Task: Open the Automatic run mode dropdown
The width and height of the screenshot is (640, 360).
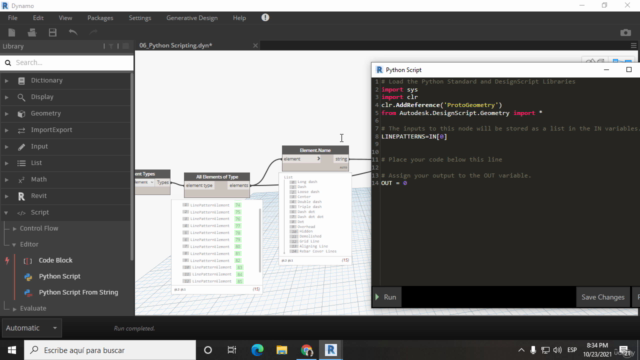Action: pos(31,328)
